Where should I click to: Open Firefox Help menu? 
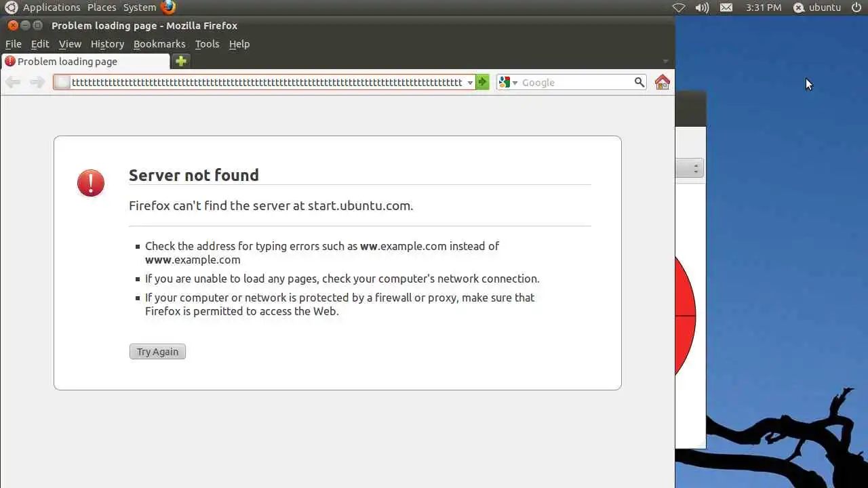[239, 44]
